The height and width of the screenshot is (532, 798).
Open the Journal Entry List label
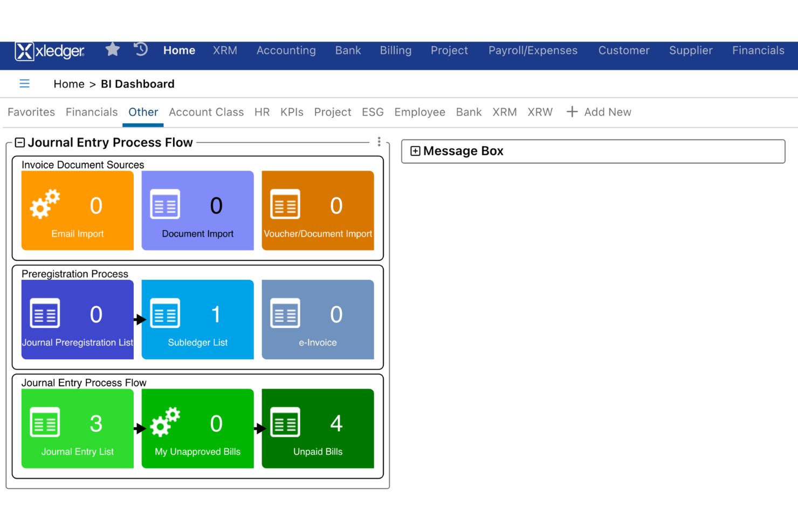(78, 452)
